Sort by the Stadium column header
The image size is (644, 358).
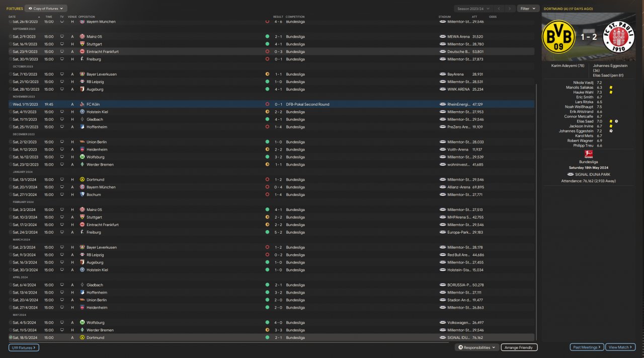click(444, 17)
